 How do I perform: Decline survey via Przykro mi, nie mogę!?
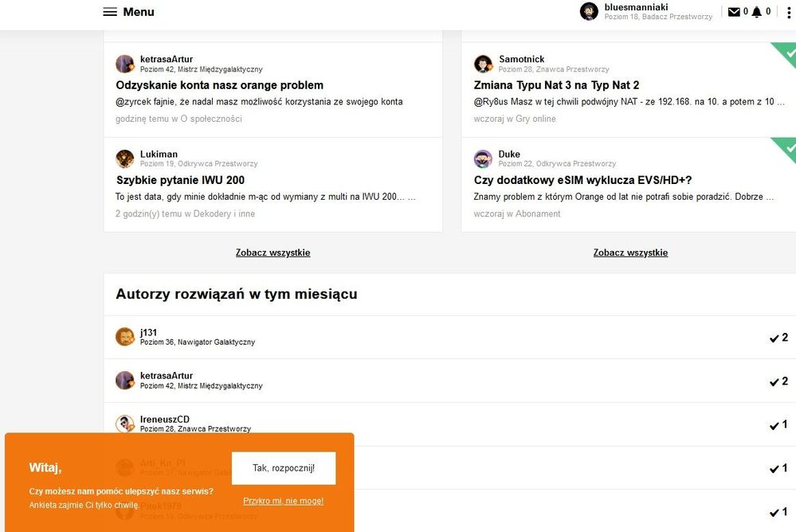tap(283, 501)
